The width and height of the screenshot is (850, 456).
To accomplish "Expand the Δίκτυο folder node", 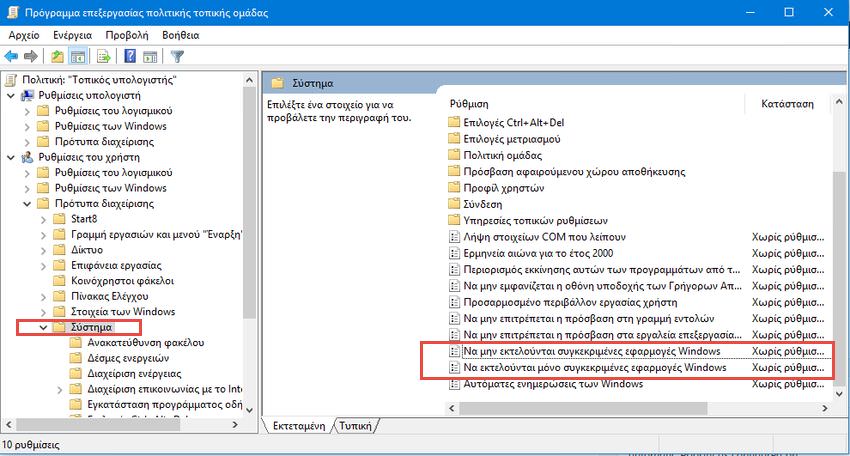I will click(x=43, y=250).
